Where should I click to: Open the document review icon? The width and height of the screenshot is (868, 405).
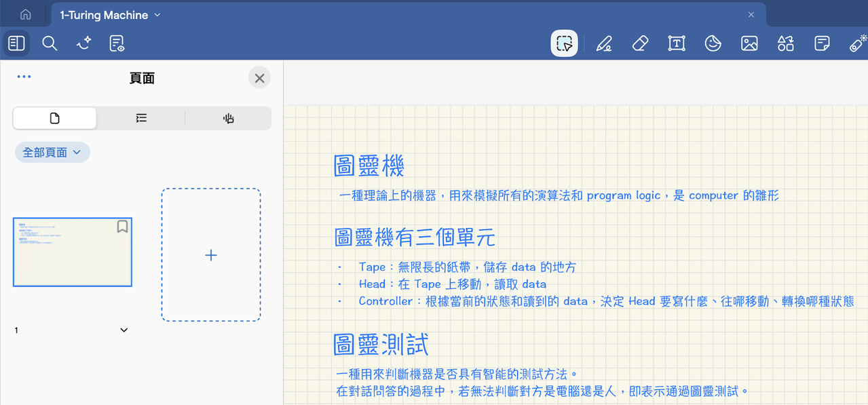117,43
